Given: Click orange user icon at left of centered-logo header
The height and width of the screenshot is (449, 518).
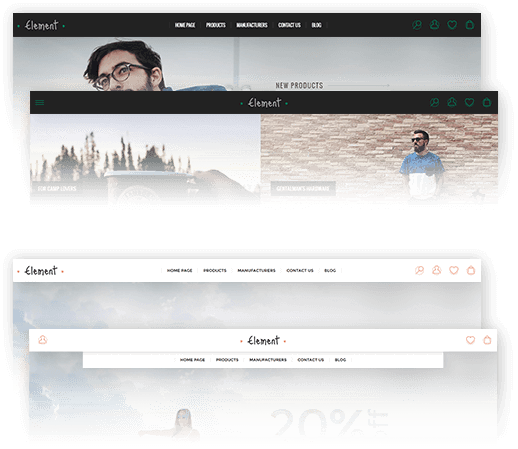Looking at the screenshot, I should 43,340.
